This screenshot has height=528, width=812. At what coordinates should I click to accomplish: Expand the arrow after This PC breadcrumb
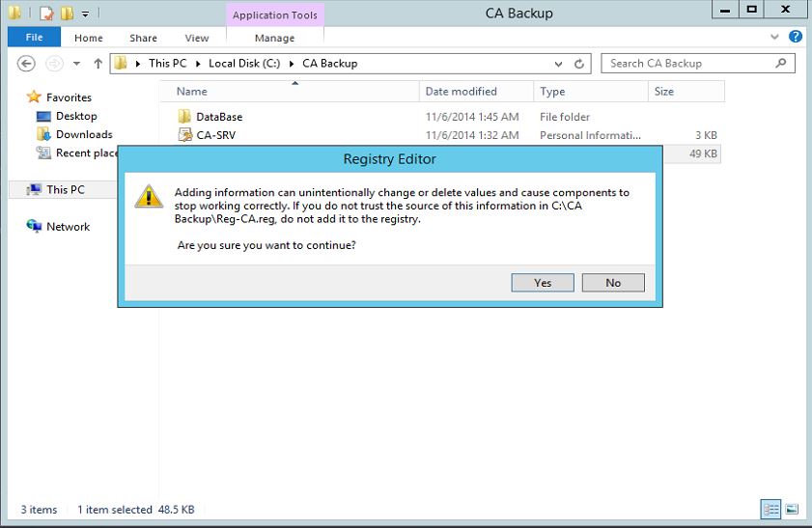click(198, 64)
